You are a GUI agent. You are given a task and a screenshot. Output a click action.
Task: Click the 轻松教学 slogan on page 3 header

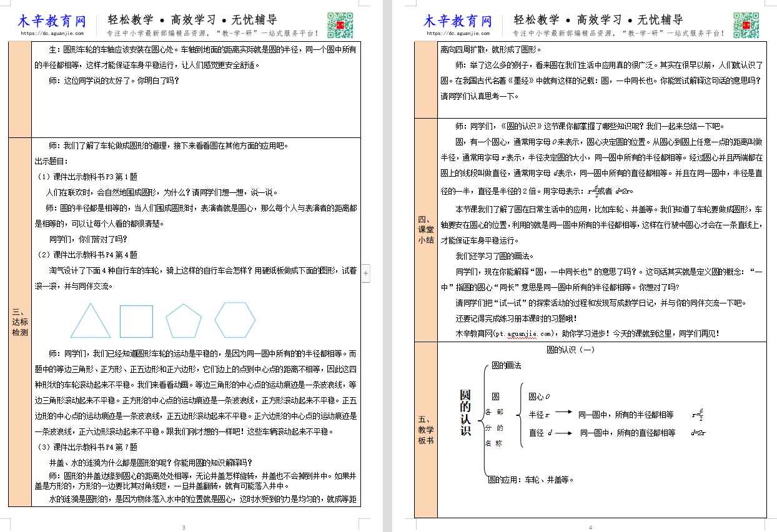[x=193, y=19]
